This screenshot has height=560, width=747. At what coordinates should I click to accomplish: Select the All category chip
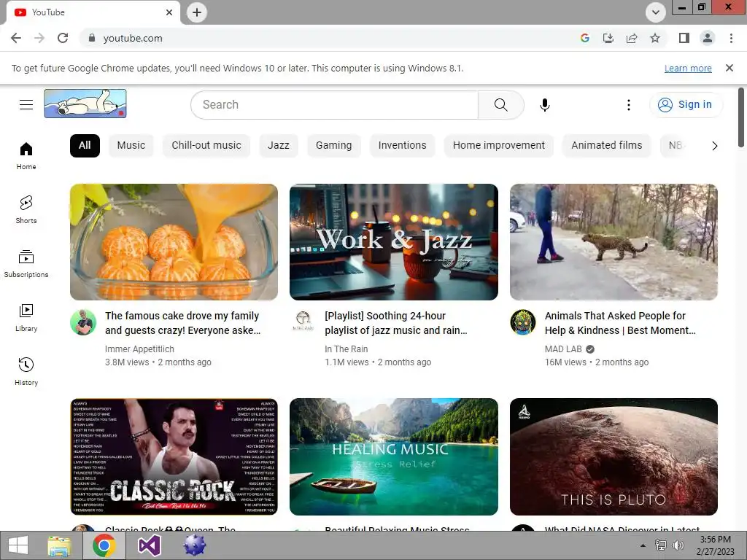click(85, 146)
